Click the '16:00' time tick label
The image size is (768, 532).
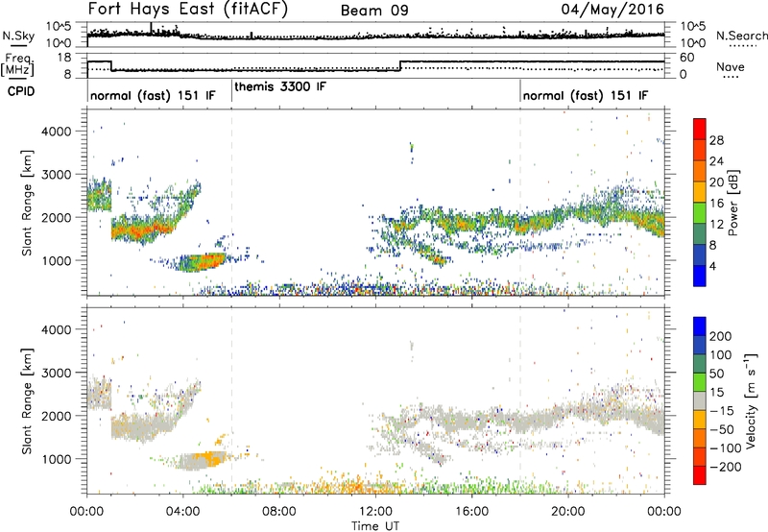click(471, 512)
